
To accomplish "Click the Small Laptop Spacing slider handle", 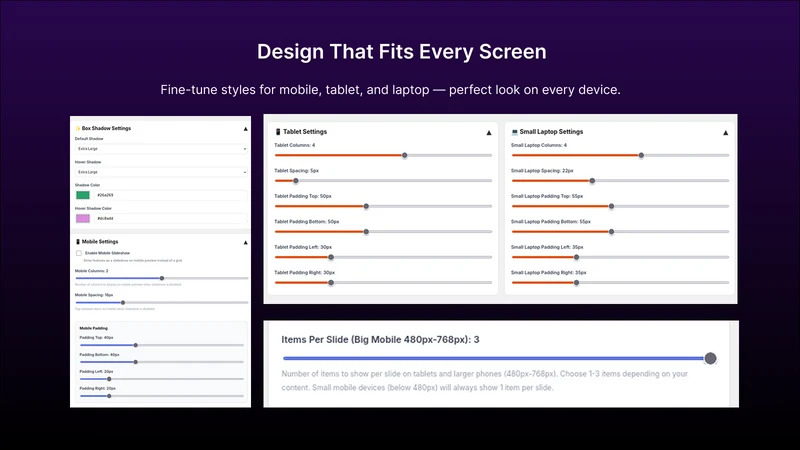I will coord(592,181).
